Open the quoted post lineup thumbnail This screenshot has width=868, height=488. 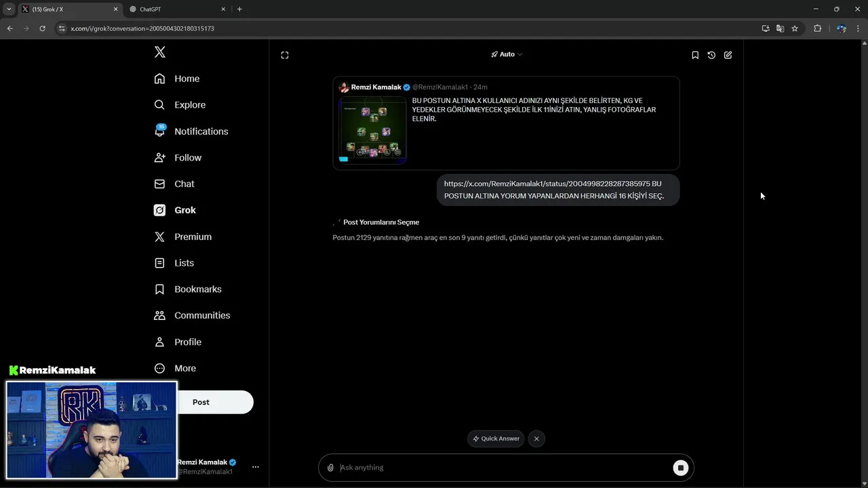tap(372, 129)
